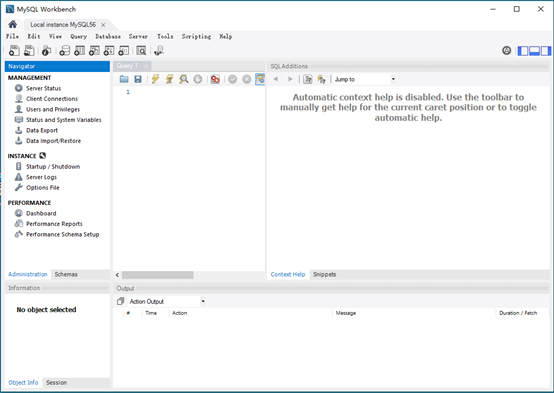Image resolution: width=554 pixels, height=393 pixels.
Task: Open the Edit menu
Action: point(34,36)
